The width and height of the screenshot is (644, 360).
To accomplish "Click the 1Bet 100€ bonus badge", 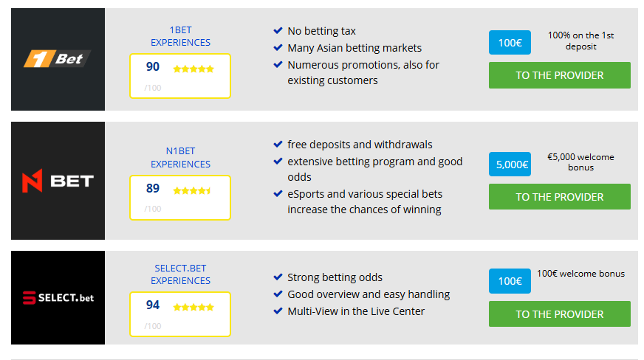I will 510,43.
